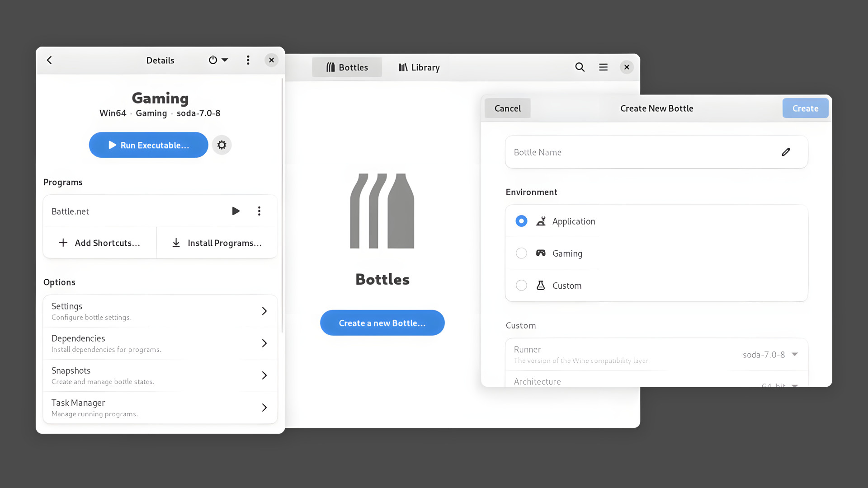Image resolution: width=868 pixels, height=488 pixels.
Task: Select the Gaming environment radio button
Action: pos(521,253)
